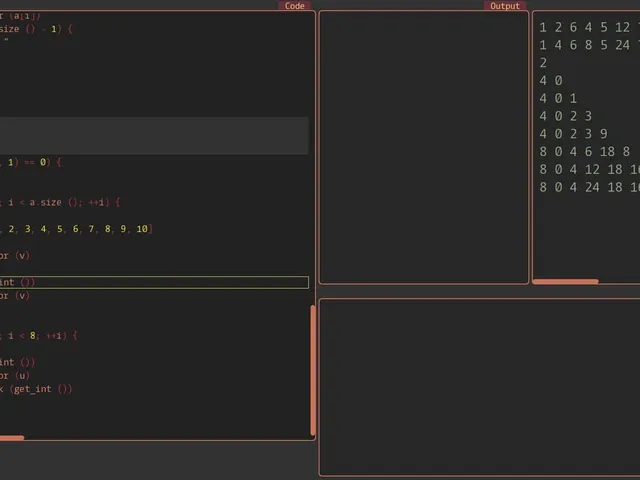Click the code line ending 'int ())'

pos(18,362)
